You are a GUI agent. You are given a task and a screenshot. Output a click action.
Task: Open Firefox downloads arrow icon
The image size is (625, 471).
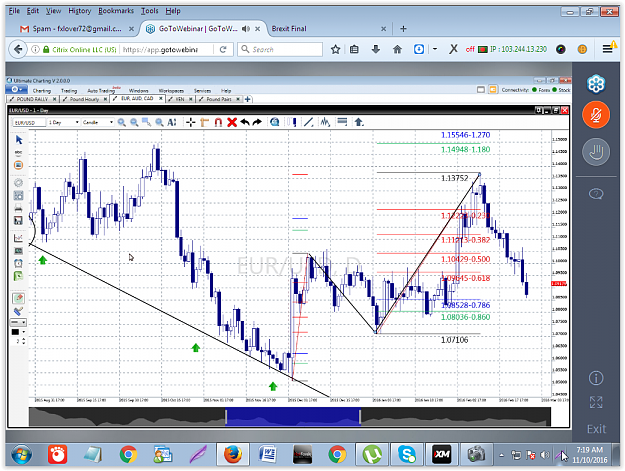375,49
